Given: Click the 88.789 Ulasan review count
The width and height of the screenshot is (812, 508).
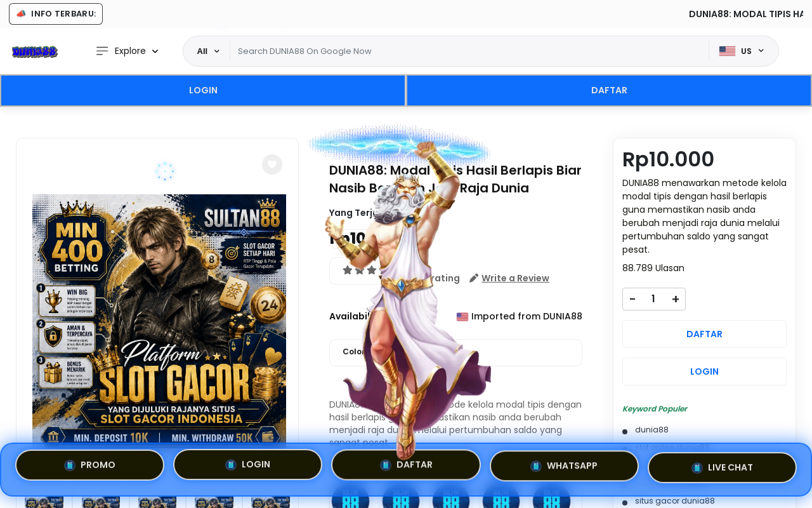Looking at the screenshot, I should click(653, 268).
